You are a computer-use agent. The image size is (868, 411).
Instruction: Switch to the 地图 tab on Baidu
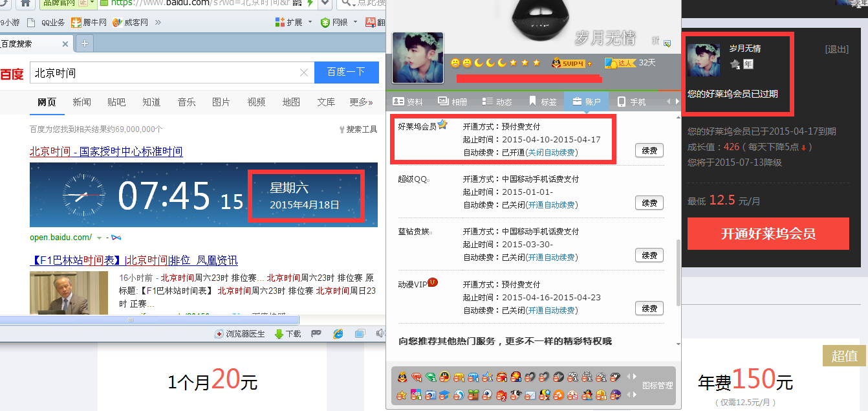pyautogui.click(x=291, y=102)
